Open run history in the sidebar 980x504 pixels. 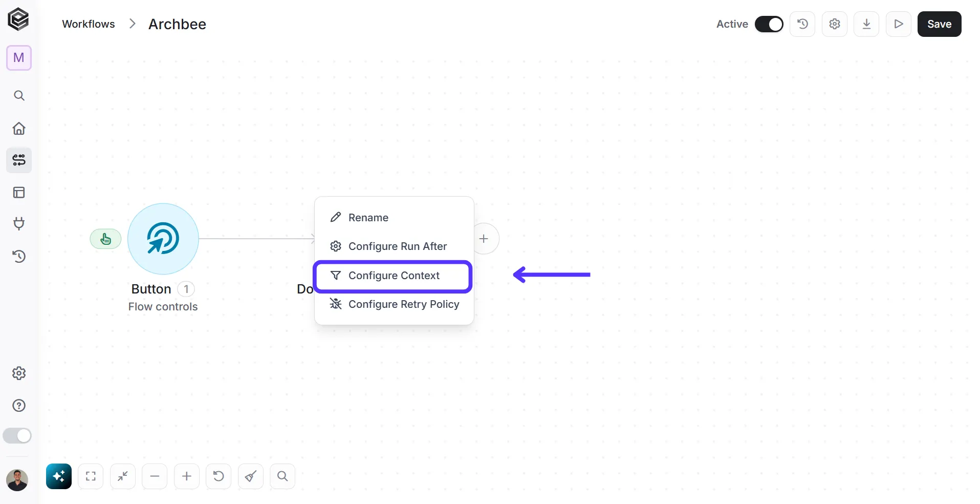point(19,256)
